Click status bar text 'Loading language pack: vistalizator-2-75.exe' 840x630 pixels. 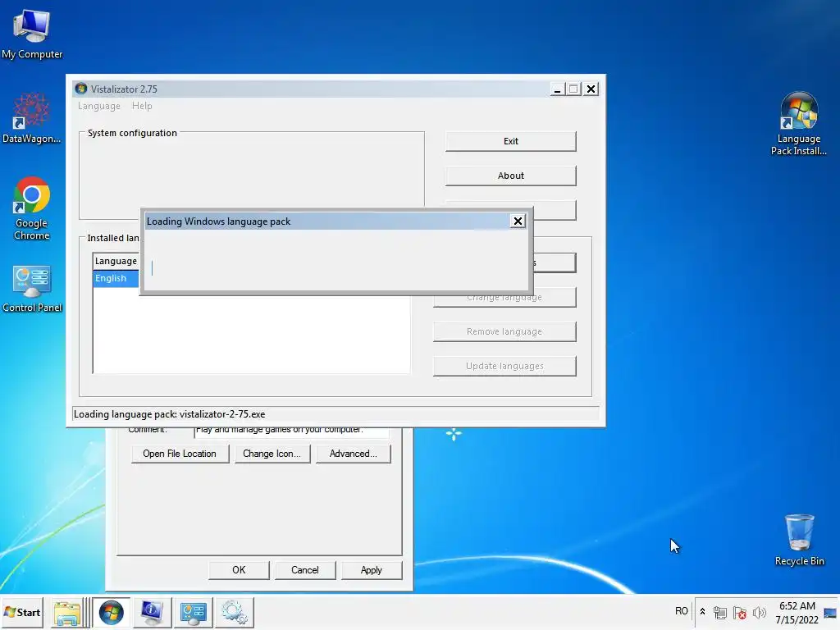coord(169,414)
